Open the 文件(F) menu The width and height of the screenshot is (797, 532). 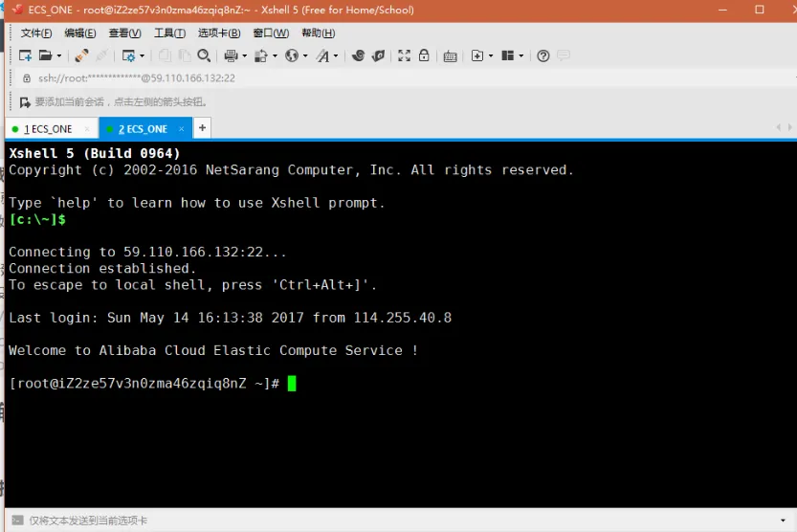(x=36, y=33)
